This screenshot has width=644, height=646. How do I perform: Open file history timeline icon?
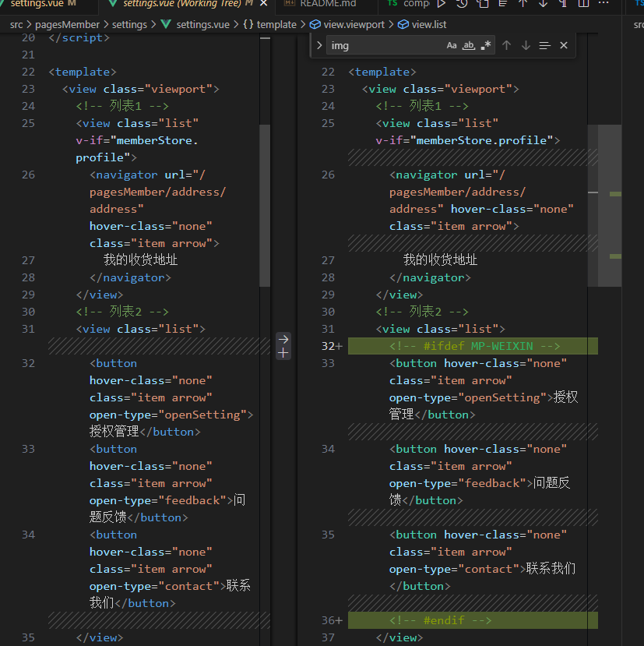[x=462, y=4]
